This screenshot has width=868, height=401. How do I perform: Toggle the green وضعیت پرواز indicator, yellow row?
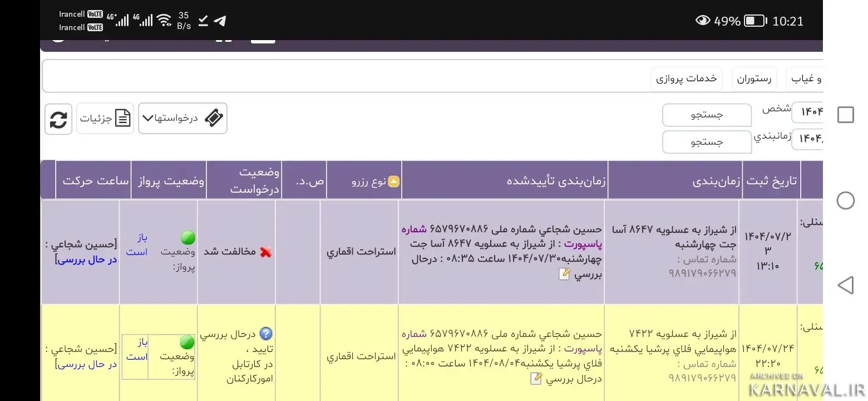click(188, 343)
